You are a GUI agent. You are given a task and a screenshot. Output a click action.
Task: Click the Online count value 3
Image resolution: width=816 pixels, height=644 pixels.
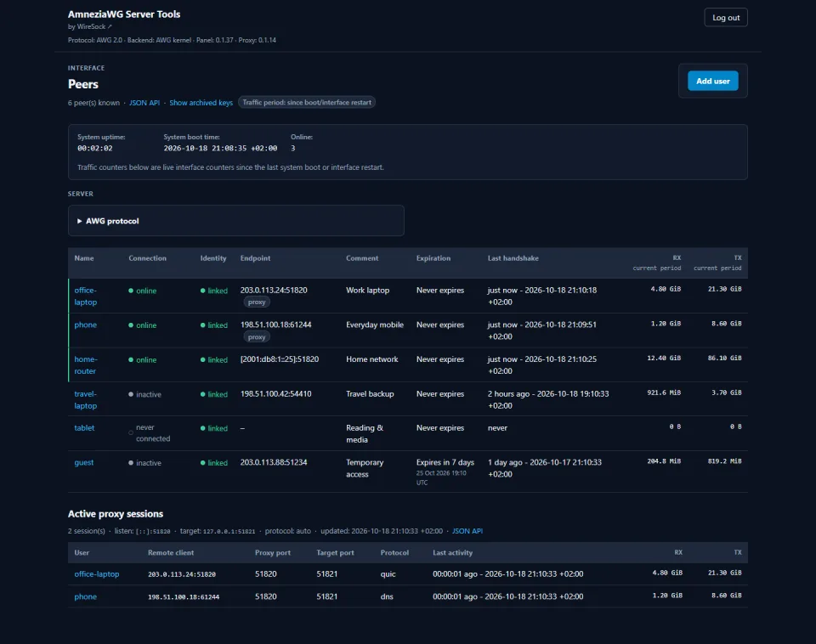pyautogui.click(x=293, y=148)
